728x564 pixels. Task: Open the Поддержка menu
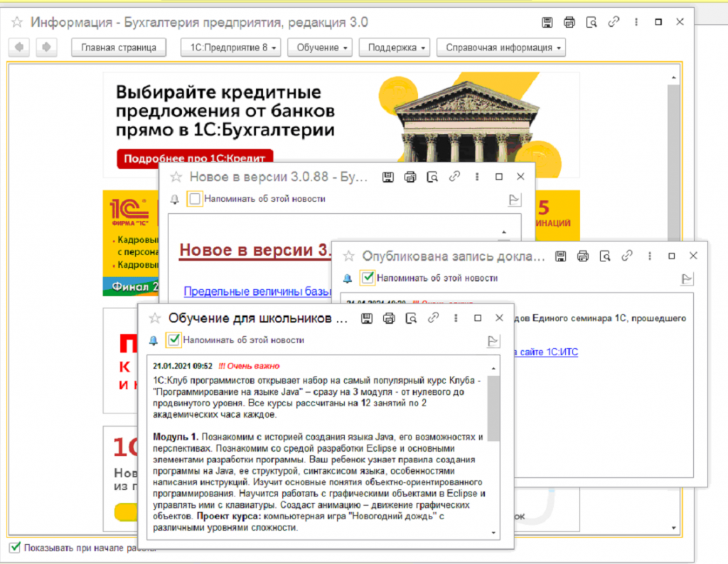click(395, 48)
